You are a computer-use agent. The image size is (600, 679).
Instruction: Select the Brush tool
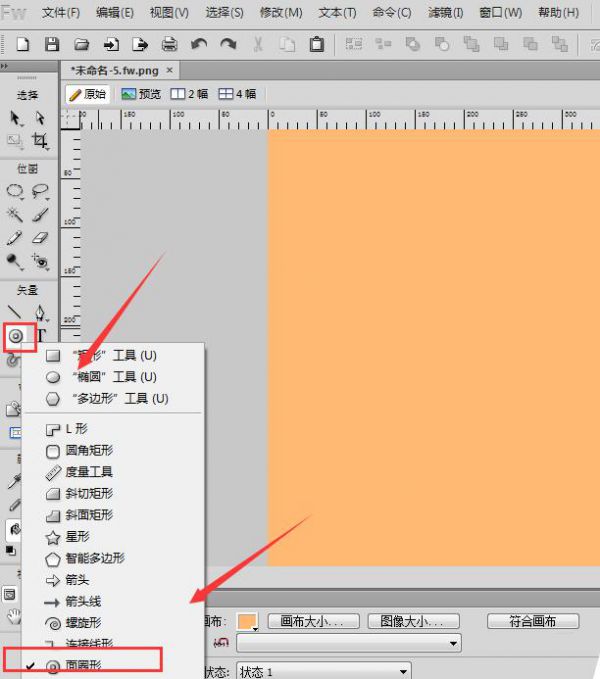pyautogui.click(x=40, y=214)
